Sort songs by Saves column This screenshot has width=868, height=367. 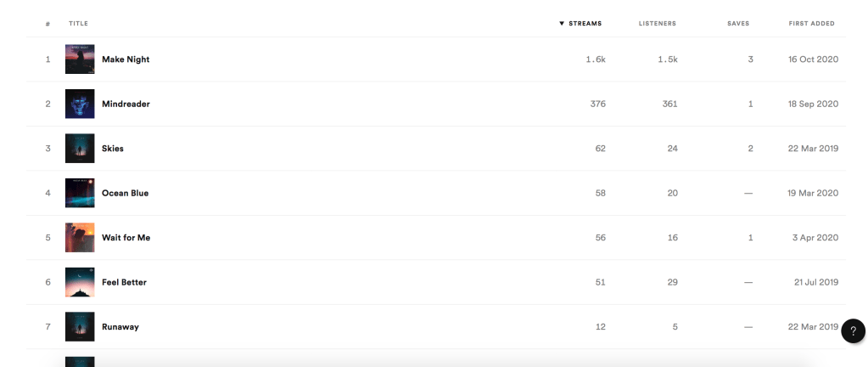(x=738, y=24)
